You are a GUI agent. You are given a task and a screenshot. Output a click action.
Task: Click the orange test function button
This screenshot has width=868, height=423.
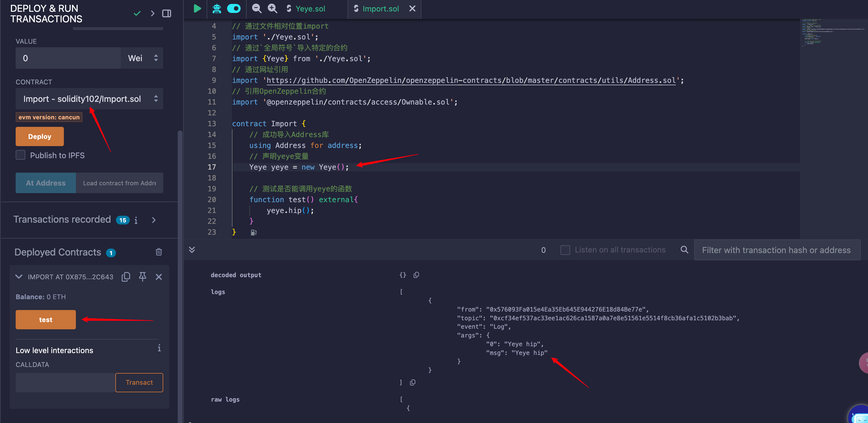[x=46, y=320]
